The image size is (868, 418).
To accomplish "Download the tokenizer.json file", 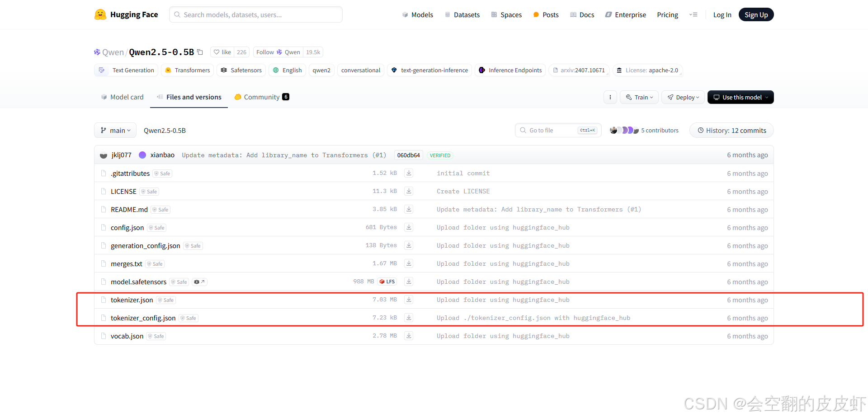I will [409, 300].
